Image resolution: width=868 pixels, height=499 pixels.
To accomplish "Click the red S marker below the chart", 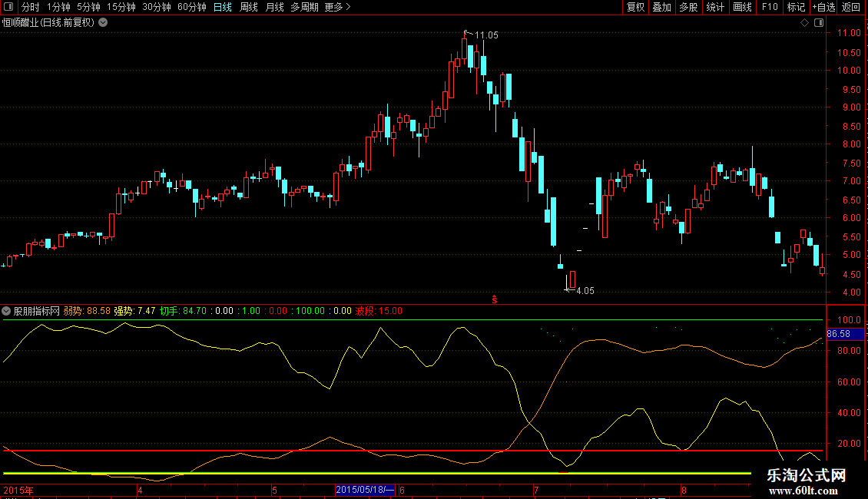I will [495, 299].
